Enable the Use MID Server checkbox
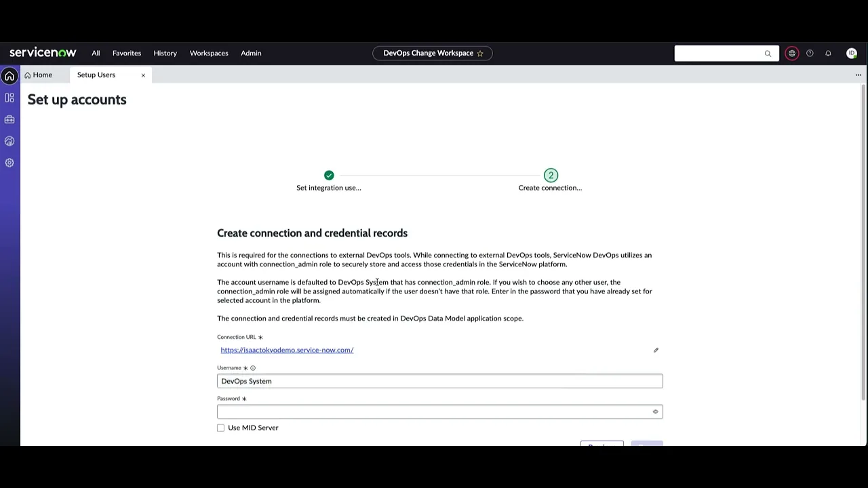 (x=221, y=428)
